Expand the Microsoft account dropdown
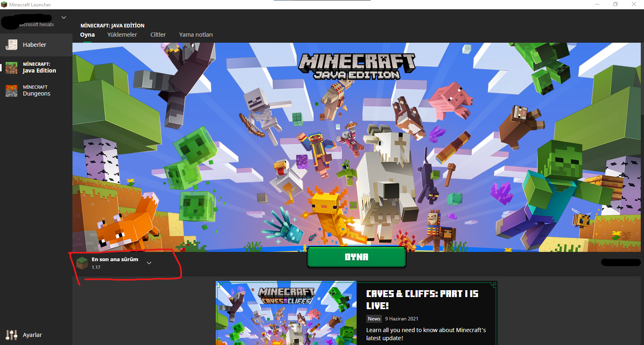Viewport: 644px width, 345px height. click(x=64, y=18)
